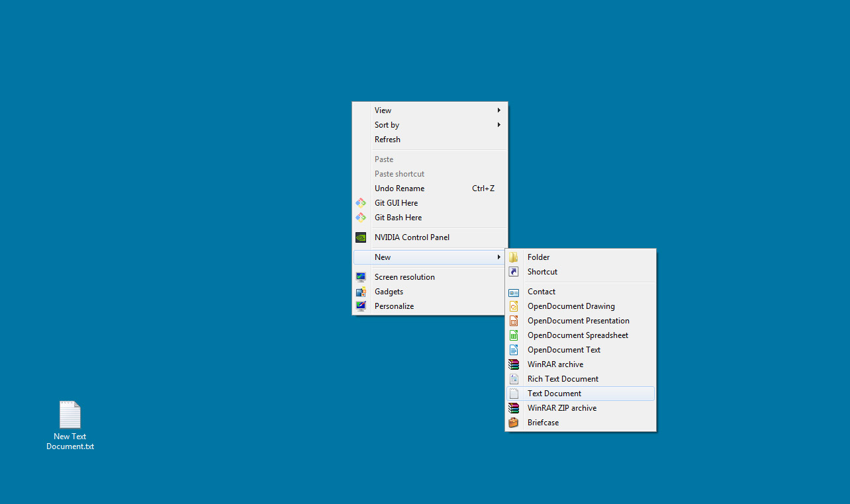Choose Screen resolution menu entry
This screenshot has width=850, height=504.
click(x=430, y=277)
